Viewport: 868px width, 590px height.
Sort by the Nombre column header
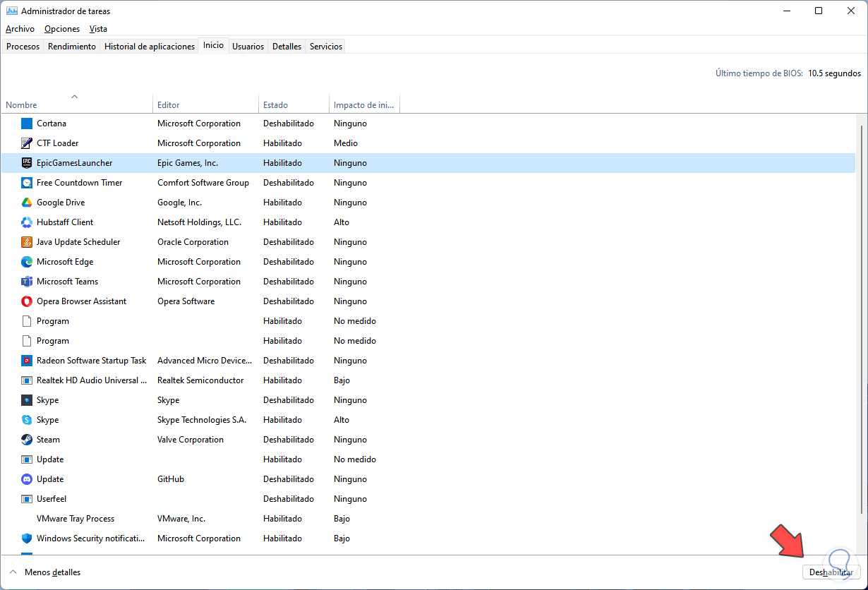coord(76,103)
